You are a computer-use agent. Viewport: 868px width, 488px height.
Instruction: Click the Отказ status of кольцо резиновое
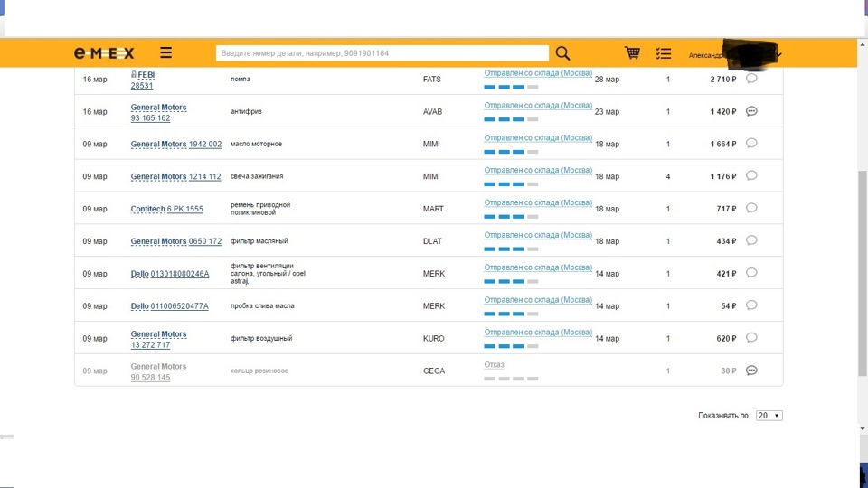point(494,364)
